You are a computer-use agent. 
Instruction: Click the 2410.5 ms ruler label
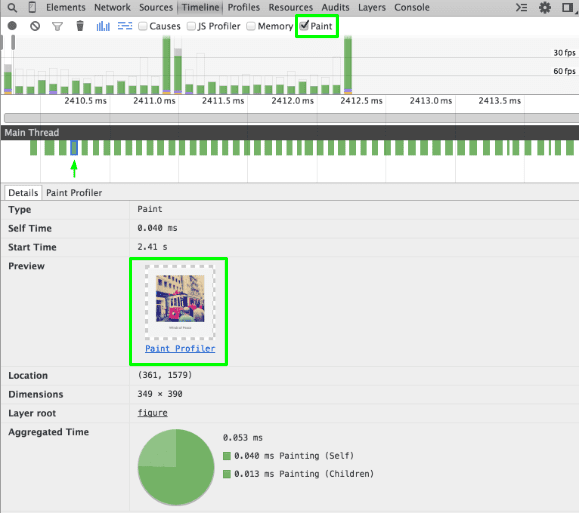(x=86, y=101)
